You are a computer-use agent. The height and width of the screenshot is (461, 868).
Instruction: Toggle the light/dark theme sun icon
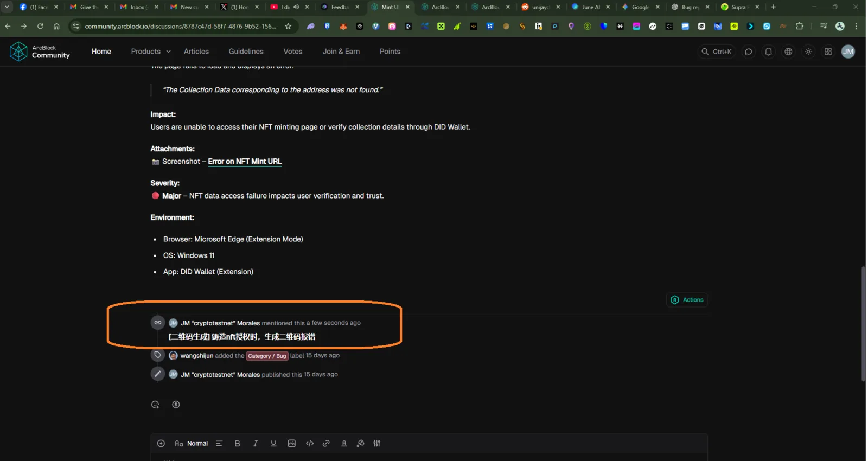click(x=808, y=52)
